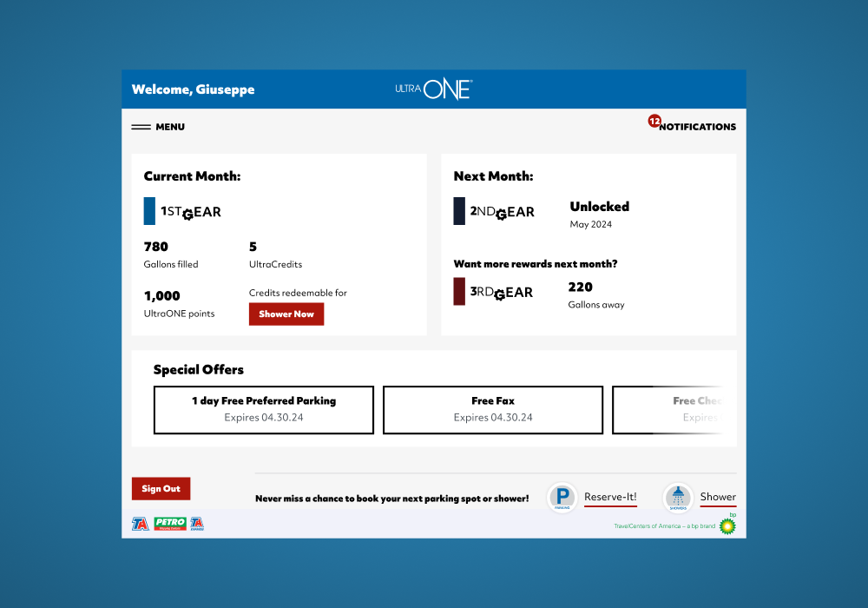Screen dimensions: 868x608
Task: Open the hamburger MENU
Action: tap(158, 127)
